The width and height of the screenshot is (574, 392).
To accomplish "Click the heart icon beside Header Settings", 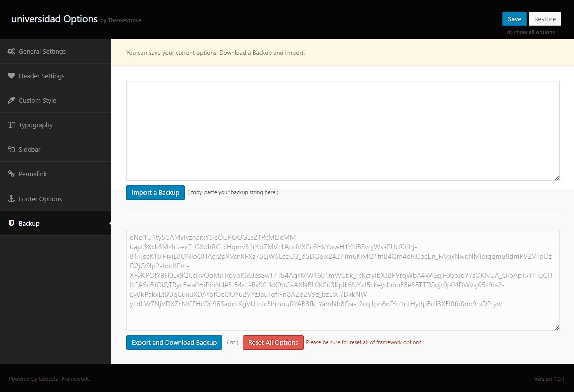I will click(11, 76).
